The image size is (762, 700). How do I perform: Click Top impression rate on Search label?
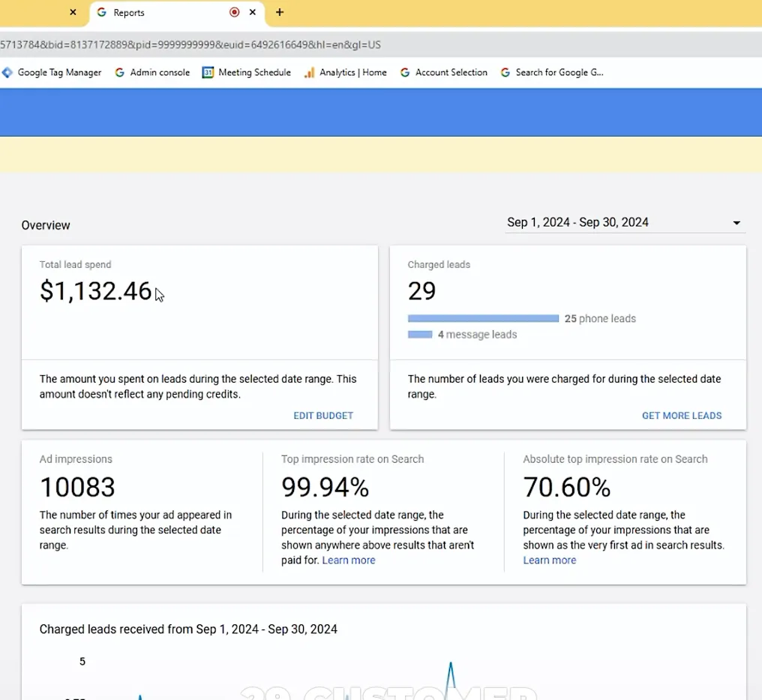pos(352,459)
